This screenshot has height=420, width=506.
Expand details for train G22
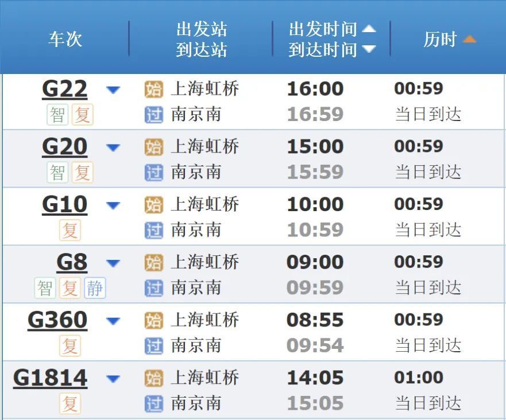coord(114,90)
